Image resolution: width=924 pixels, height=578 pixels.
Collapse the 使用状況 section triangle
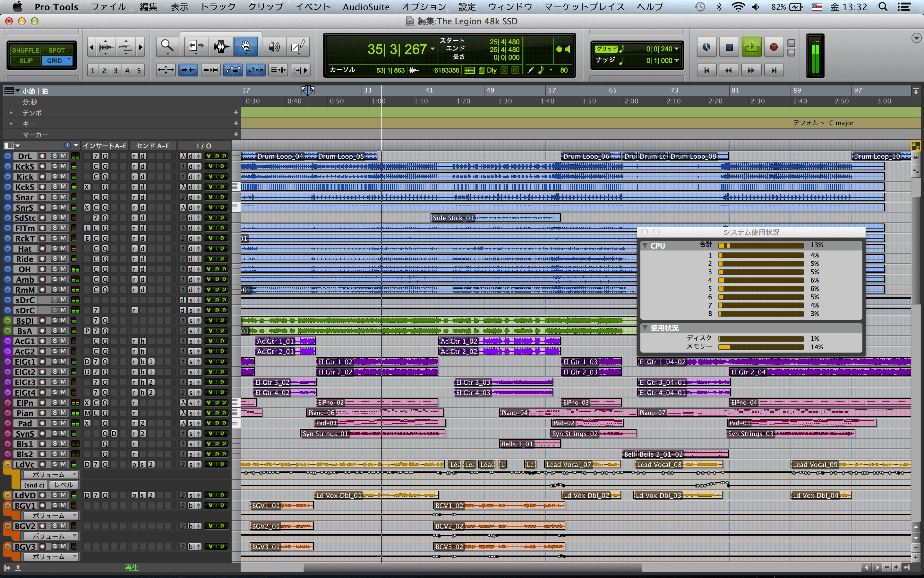pyautogui.click(x=645, y=328)
